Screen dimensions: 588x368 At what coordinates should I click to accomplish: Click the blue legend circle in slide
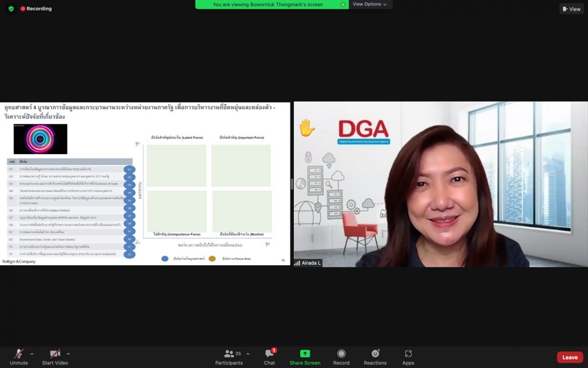click(x=165, y=259)
